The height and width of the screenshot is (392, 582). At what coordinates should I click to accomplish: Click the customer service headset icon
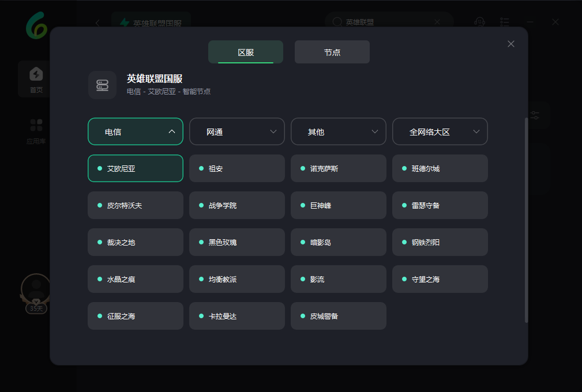point(479,22)
